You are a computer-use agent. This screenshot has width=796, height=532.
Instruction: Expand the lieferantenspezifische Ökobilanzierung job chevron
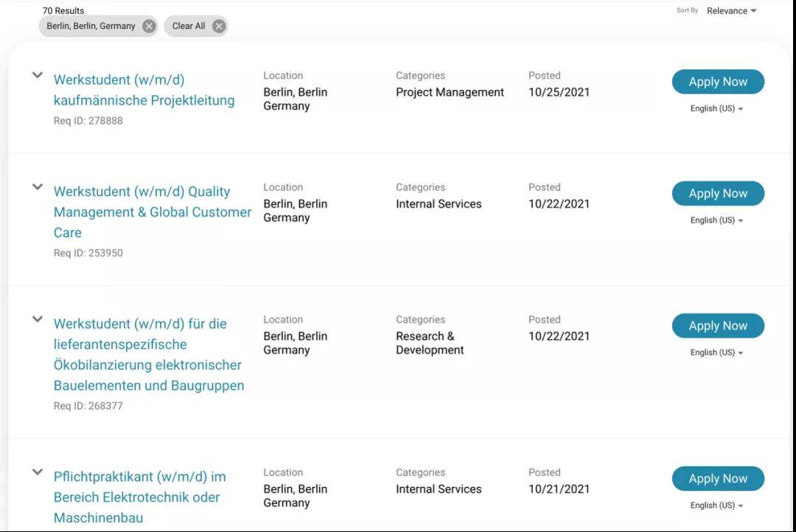[38, 319]
